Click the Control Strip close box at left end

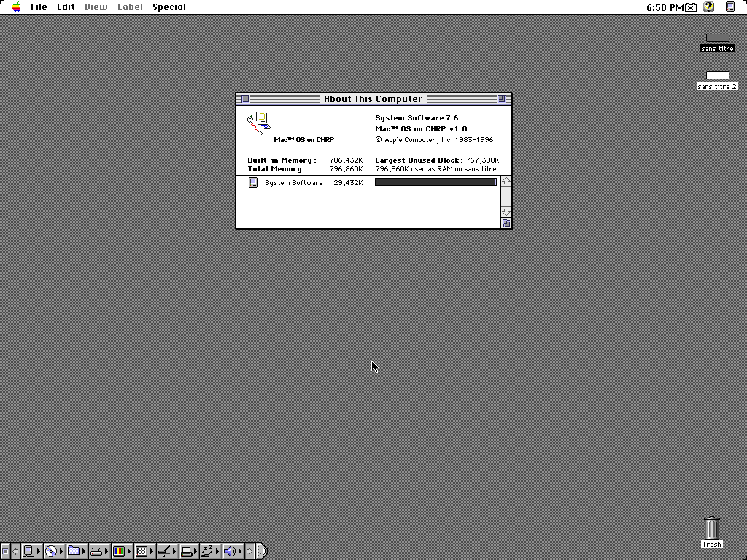tap(4, 551)
